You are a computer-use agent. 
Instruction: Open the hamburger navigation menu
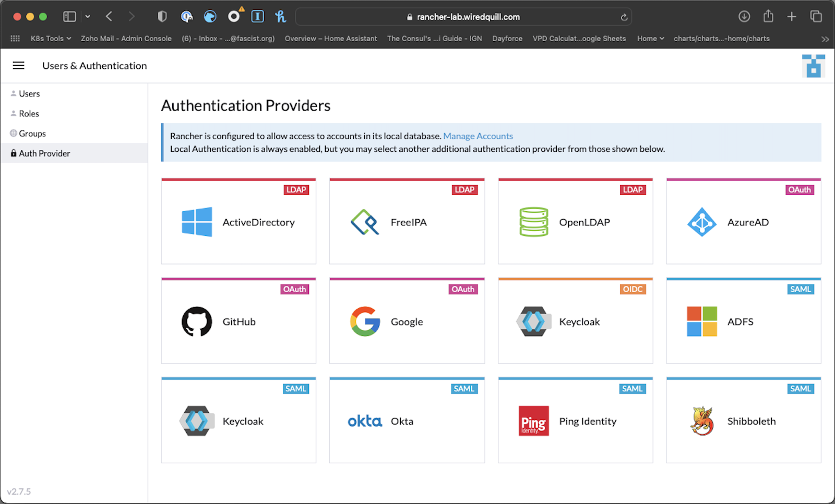pyautogui.click(x=19, y=65)
